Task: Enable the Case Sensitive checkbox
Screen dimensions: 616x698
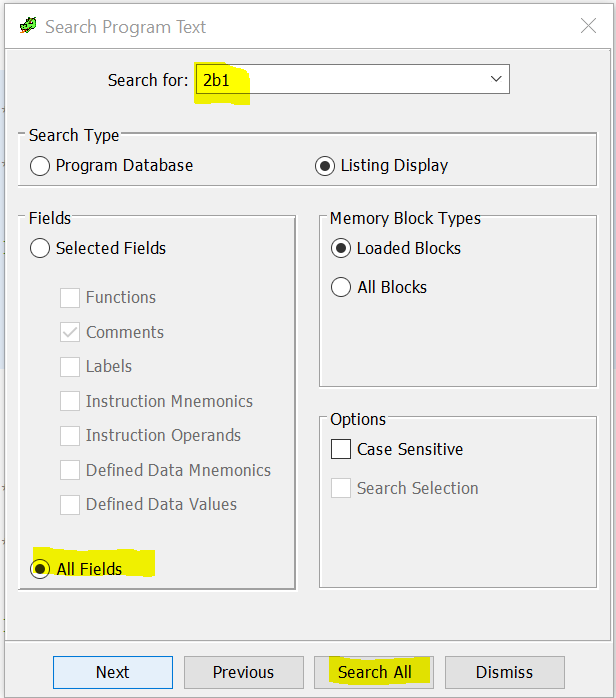Action: 341,450
